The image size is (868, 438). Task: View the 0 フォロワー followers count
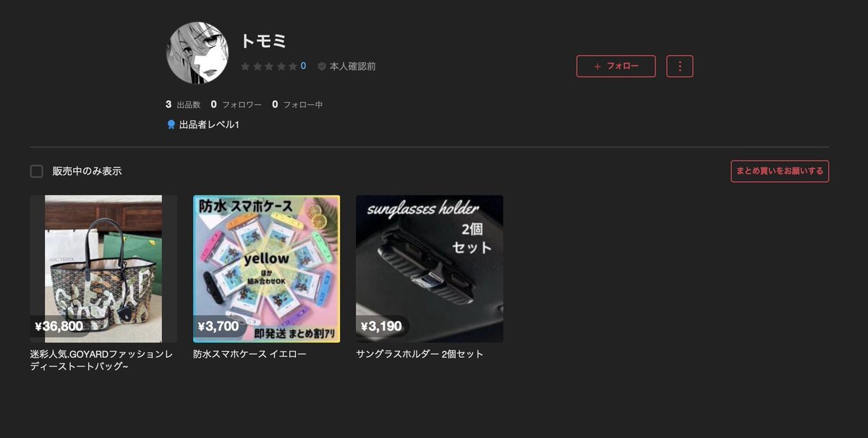tap(237, 104)
